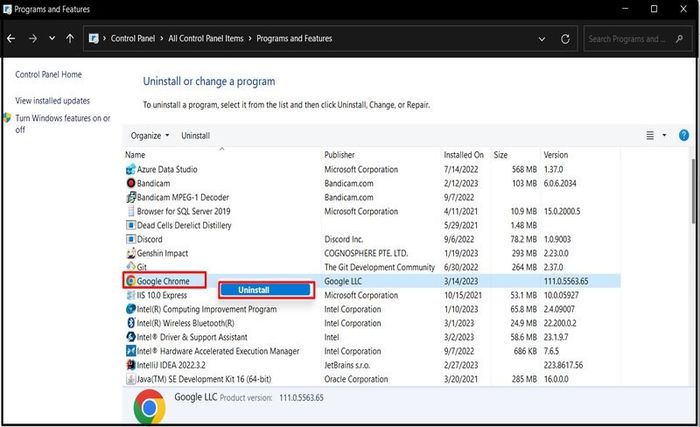Click the 568 MB size cell
The width and height of the screenshot is (700, 427).
coord(524,169)
